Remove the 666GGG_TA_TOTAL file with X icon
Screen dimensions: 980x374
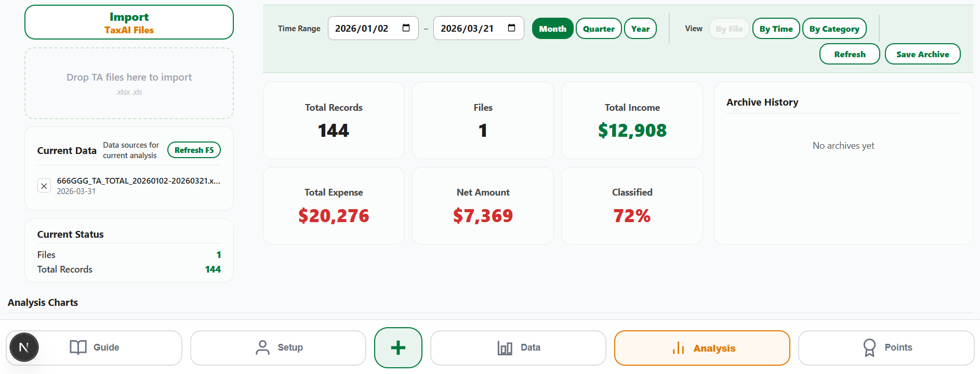coord(44,186)
